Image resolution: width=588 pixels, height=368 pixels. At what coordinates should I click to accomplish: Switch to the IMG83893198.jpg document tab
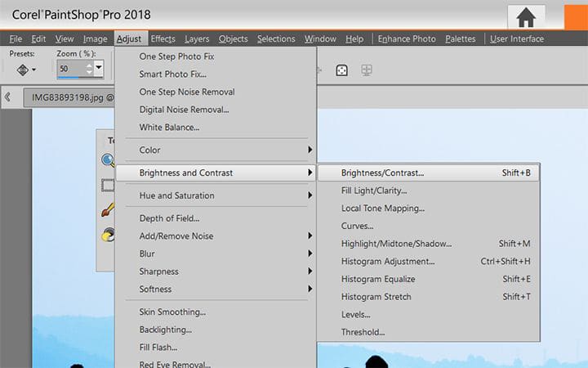click(x=69, y=97)
